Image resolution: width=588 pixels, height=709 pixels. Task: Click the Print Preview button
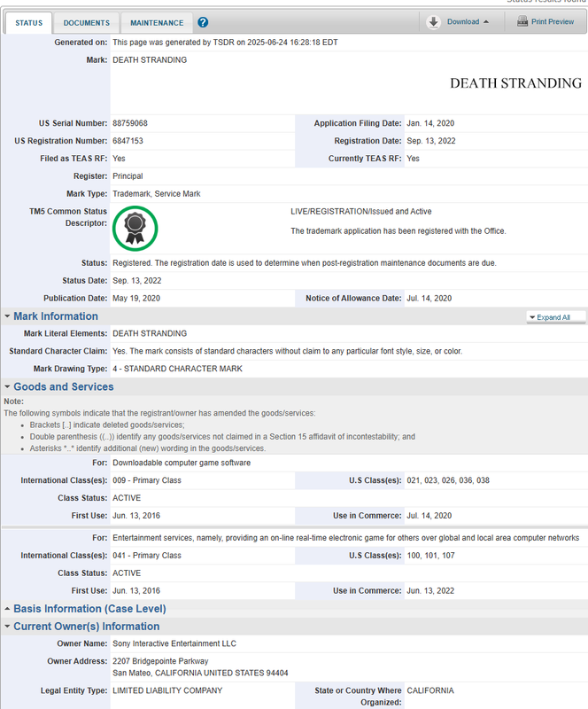545,21
